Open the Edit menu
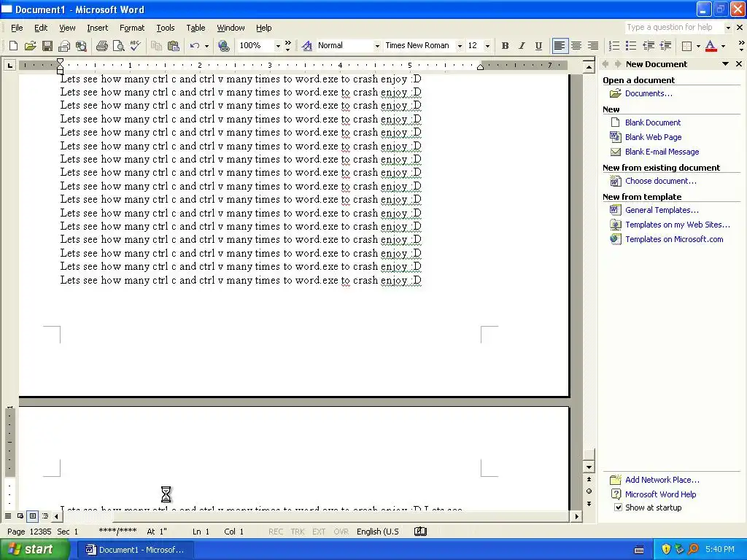This screenshot has height=560, width=747. click(x=41, y=28)
